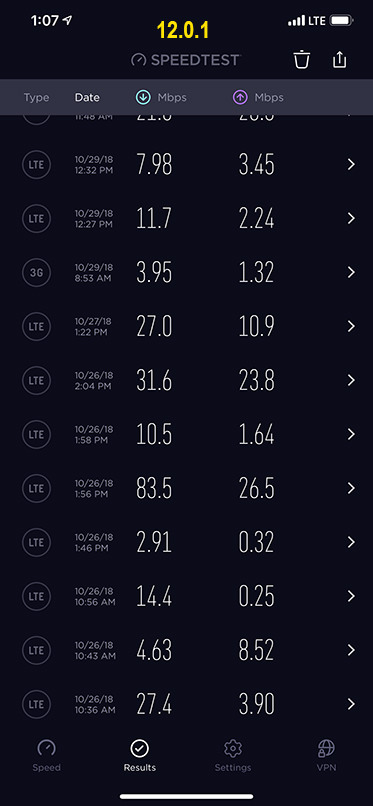Expand the 27.4 Mbps result chevron
Screen dimensions: 373x806
click(351, 704)
